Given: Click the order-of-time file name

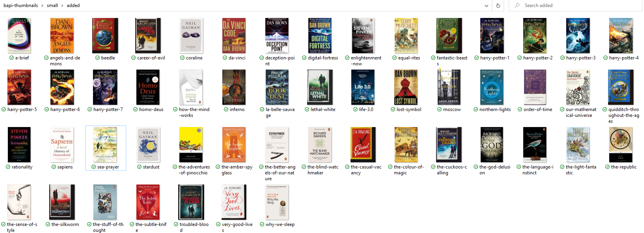Looking at the screenshot, I should click(x=538, y=109).
